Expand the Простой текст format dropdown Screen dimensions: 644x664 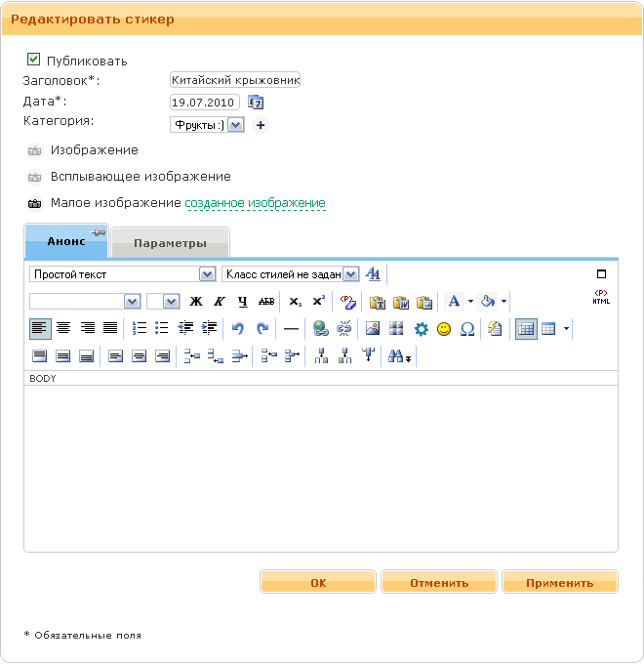click(x=206, y=274)
